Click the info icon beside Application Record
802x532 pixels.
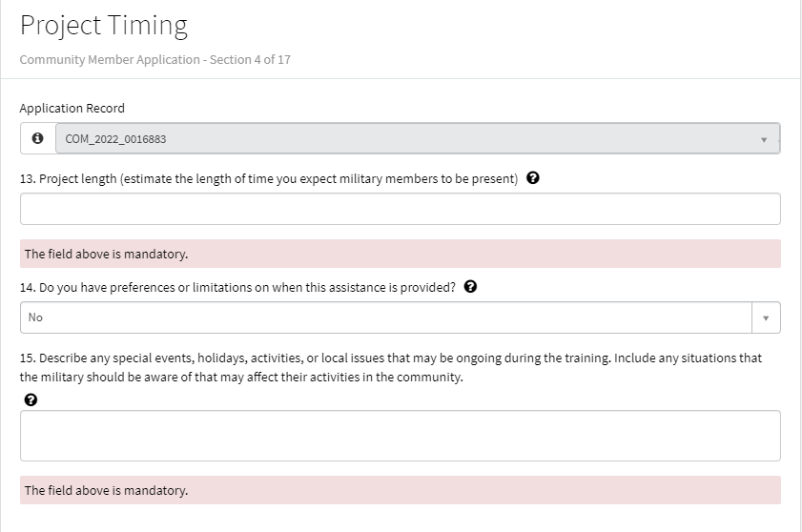[38, 139]
